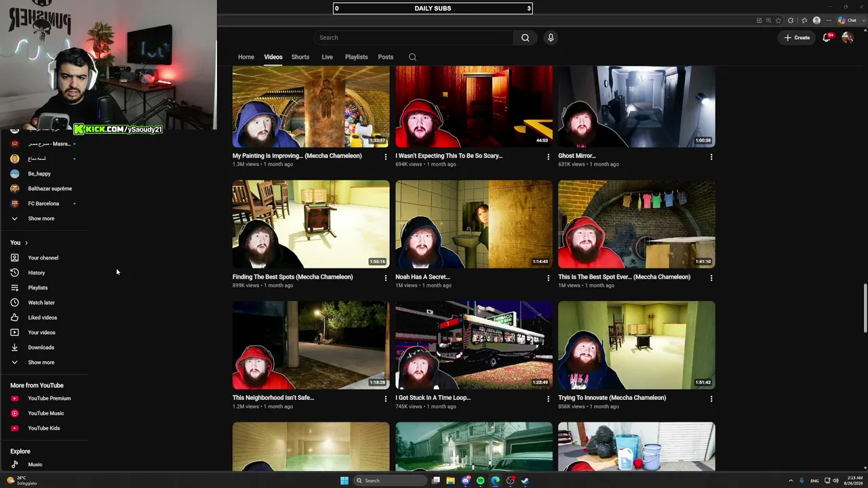Open three-dot menu for 'Ghost Mirror' video
This screenshot has height=488, width=868.
coord(711,157)
